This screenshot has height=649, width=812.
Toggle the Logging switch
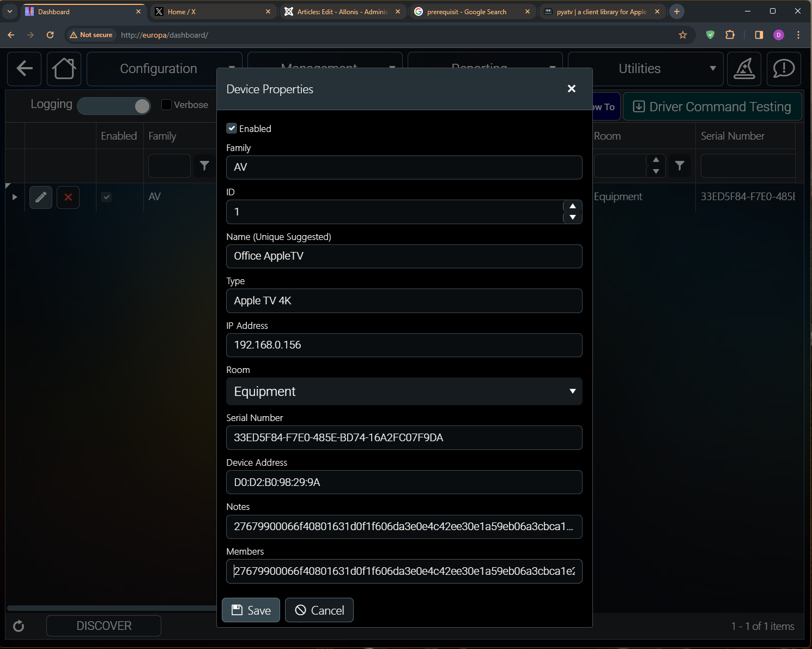click(x=114, y=106)
